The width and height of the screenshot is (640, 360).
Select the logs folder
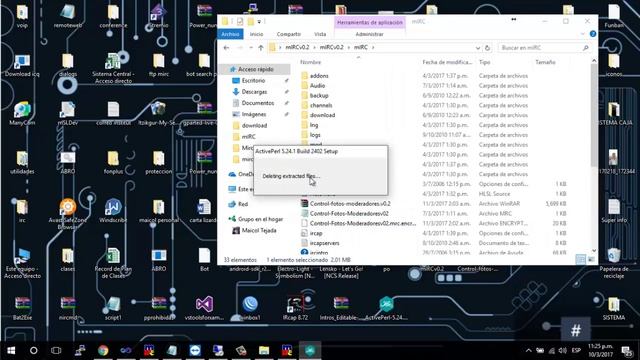point(315,135)
